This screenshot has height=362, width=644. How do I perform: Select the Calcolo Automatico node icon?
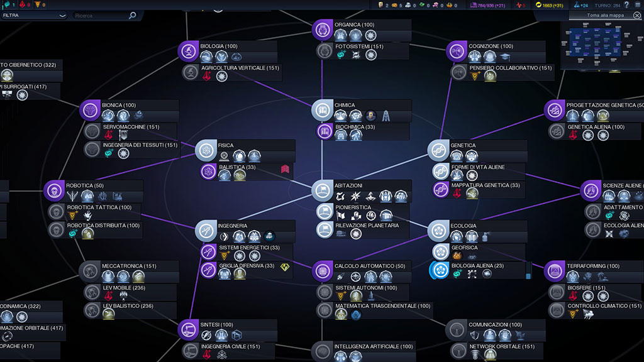(x=322, y=271)
